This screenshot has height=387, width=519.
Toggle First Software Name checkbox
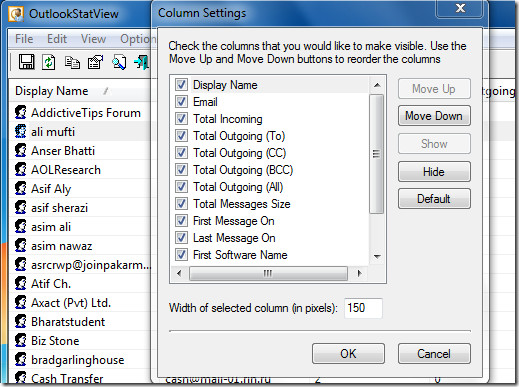coord(181,254)
